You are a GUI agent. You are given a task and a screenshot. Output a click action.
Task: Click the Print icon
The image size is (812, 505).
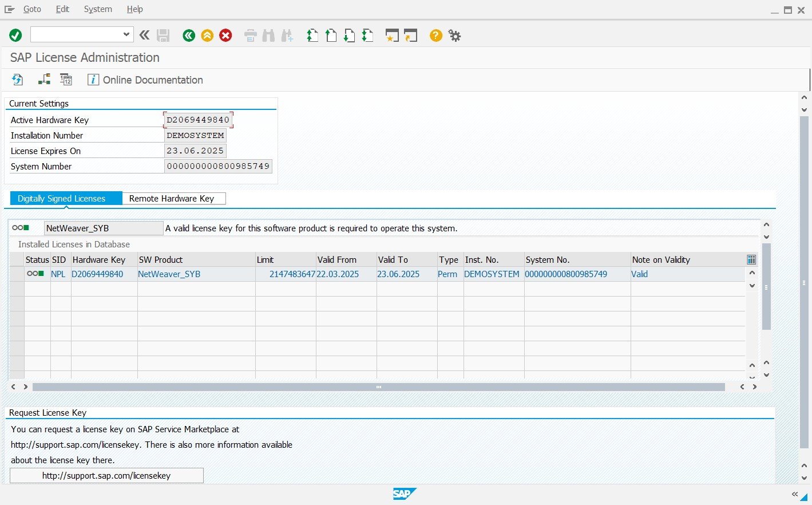pyautogui.click(x=250, y=35)
